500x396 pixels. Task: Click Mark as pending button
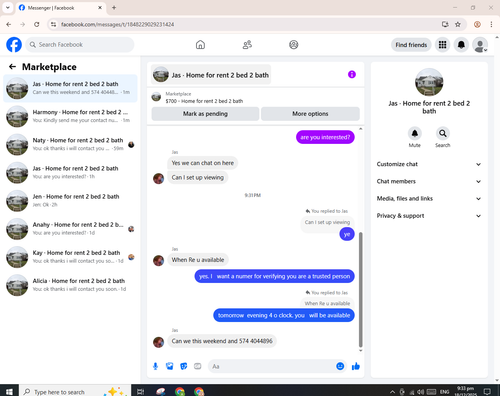(205, 114)
